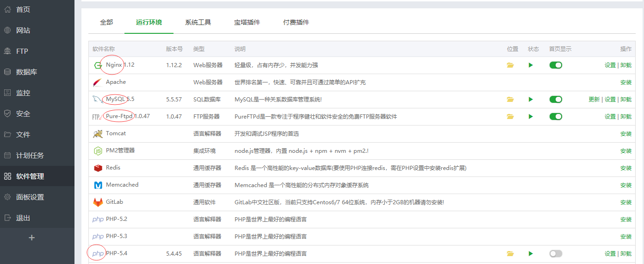The image size is (644, 264).
Task: Toggle MySQL homepage display switch
Action: 556,100
